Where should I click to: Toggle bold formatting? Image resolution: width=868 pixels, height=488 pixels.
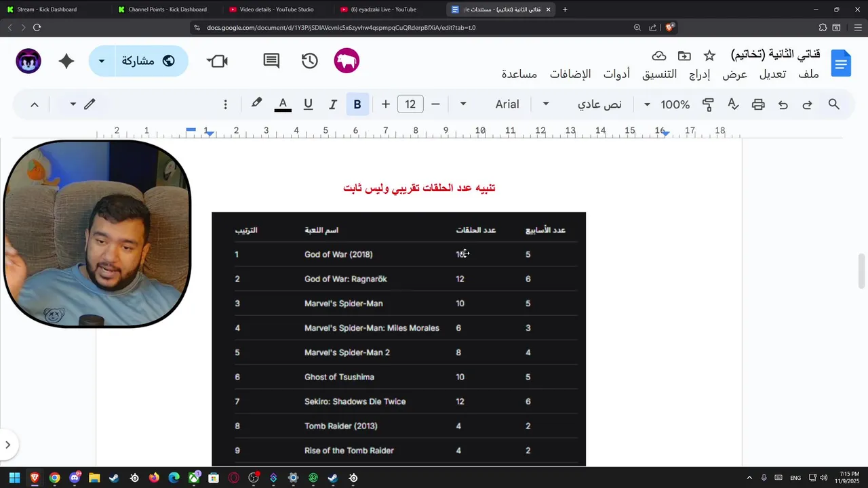point(357,104)
